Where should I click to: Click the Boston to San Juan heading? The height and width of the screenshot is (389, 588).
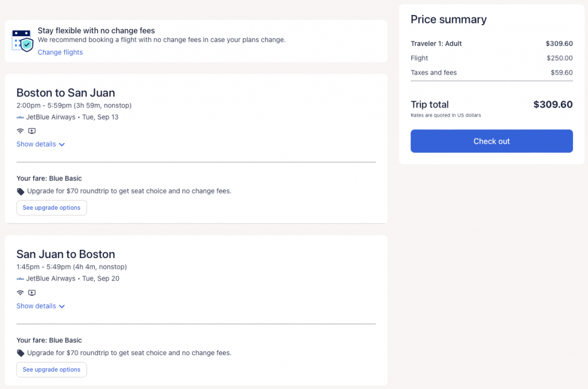(x=66, y=93)
